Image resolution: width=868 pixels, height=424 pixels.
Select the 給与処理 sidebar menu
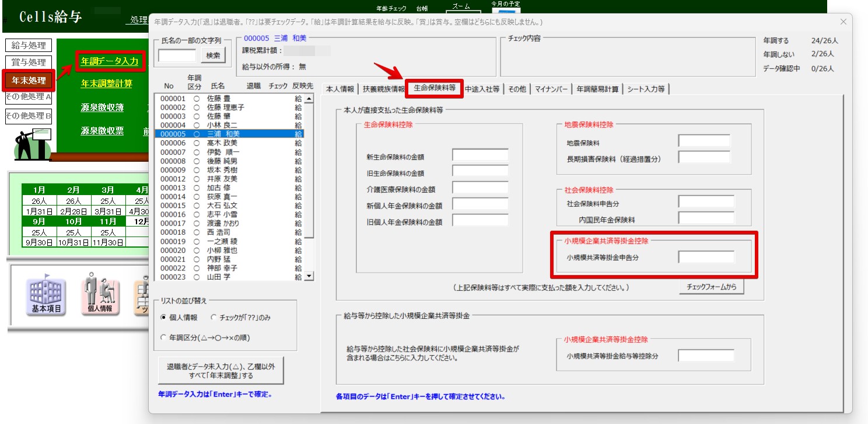coord(29,46)
